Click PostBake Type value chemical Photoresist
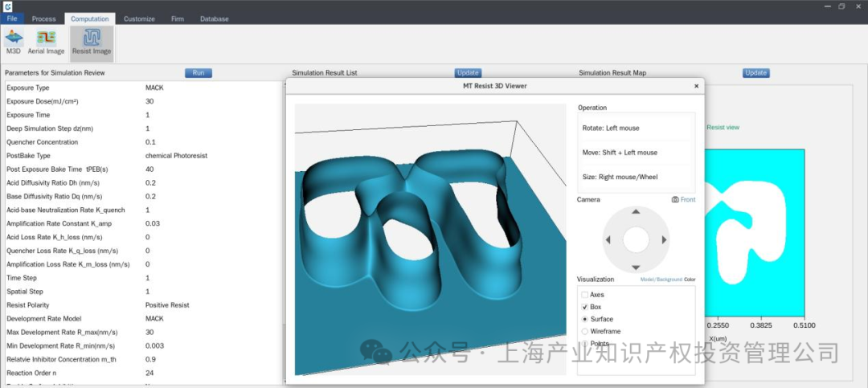 [x=176, y=156]
